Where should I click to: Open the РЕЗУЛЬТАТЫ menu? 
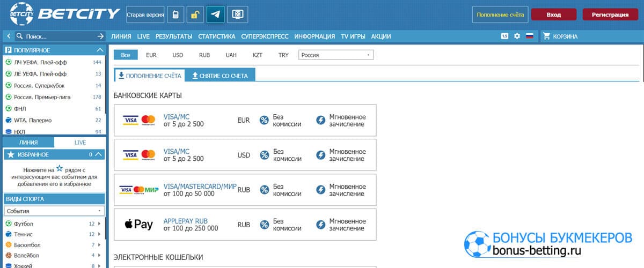[174, 36]
